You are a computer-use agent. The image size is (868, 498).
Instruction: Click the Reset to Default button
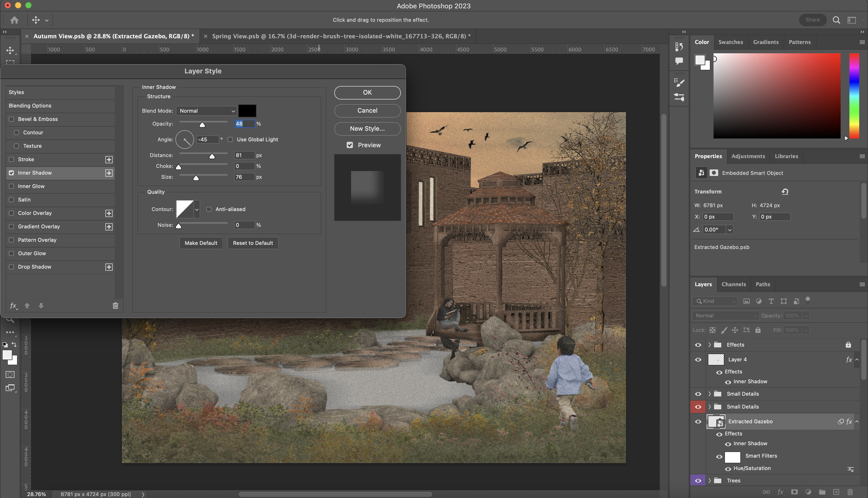pyautogui.click(x=252, y=243)
